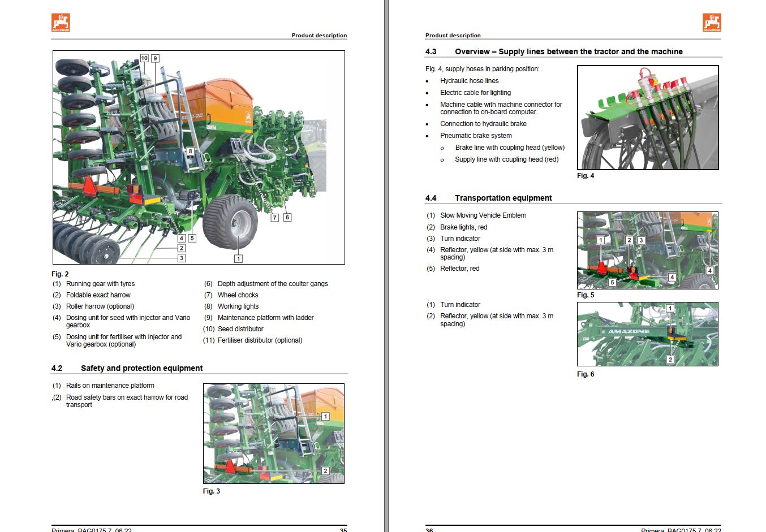This screenshot has height=532, width=766.
Task: Click callout 7 for the wheel chocks
Action: pyautogui.click(x=274, y=217)
